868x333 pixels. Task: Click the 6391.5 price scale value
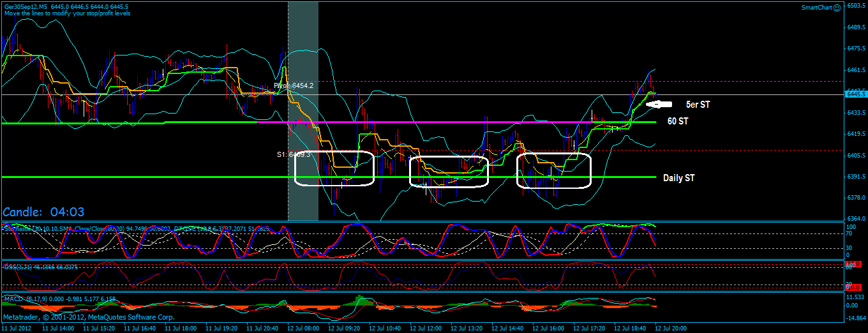[x=855, y=177]
